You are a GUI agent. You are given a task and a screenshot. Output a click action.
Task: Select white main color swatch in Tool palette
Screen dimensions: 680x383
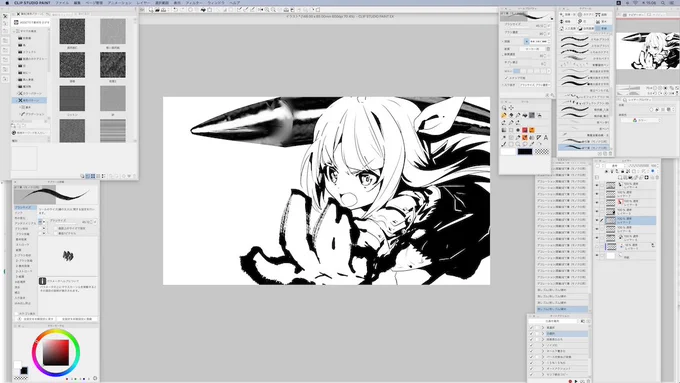508,151
